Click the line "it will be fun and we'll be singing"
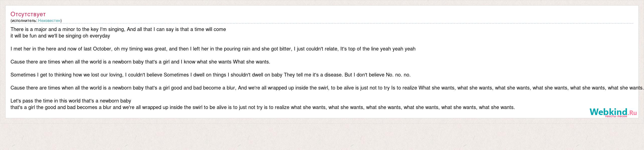The height and width of the screenshot is (150, 644). pyautogui.click(x=60, y=36)
